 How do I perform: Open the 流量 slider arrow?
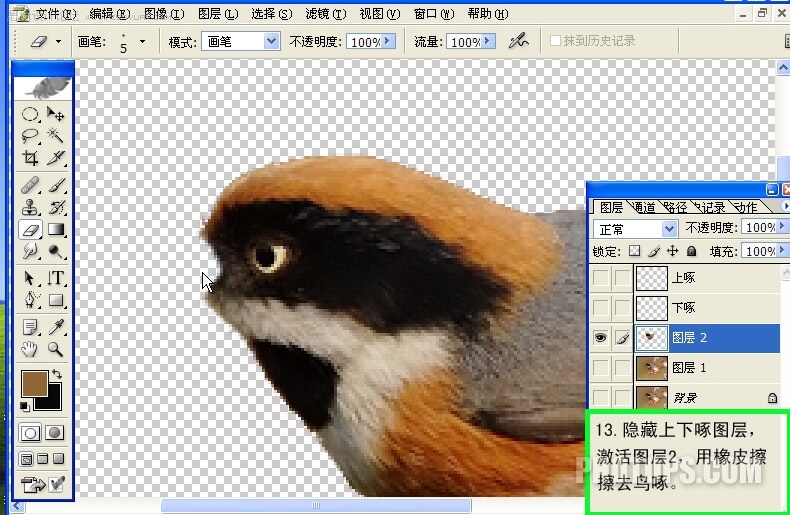coord(488,41)
